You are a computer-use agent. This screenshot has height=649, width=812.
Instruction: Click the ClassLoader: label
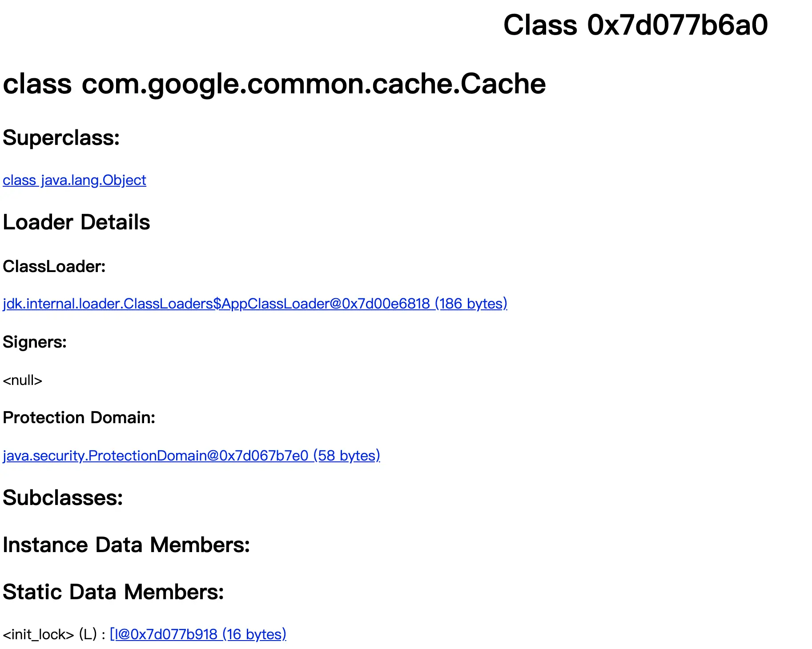[54, 267]
